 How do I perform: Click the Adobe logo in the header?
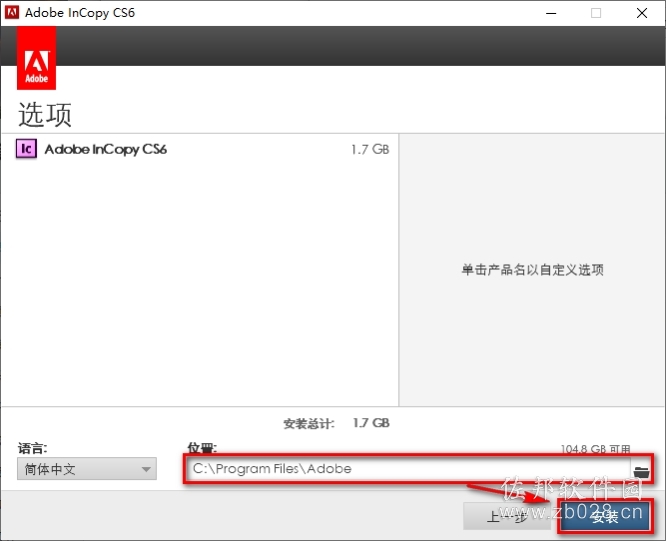(x=37, y=58)
